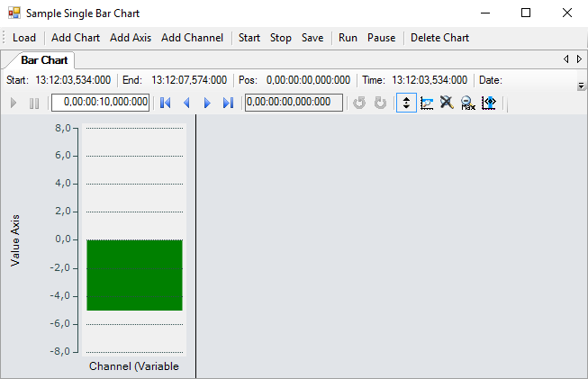Jump to end with skip-to-end icon
This screenshot has height=379, width=588.
(228, 103)
